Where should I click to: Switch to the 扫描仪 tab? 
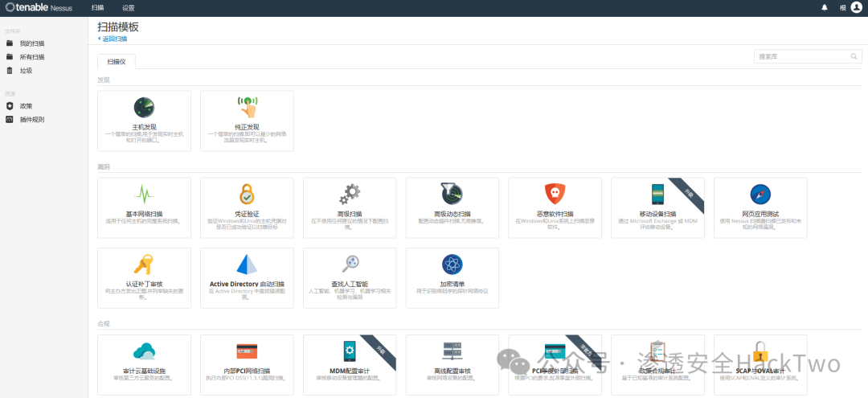tap(117, 61)
